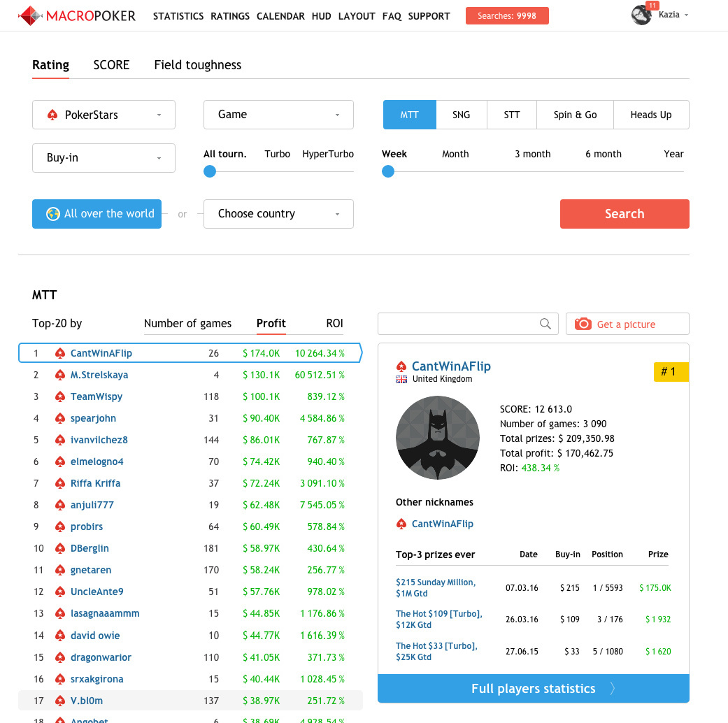This screenshot has height=723, width=728.
Task: Switch game type to Spin & Go
Action: click(575, 115)
